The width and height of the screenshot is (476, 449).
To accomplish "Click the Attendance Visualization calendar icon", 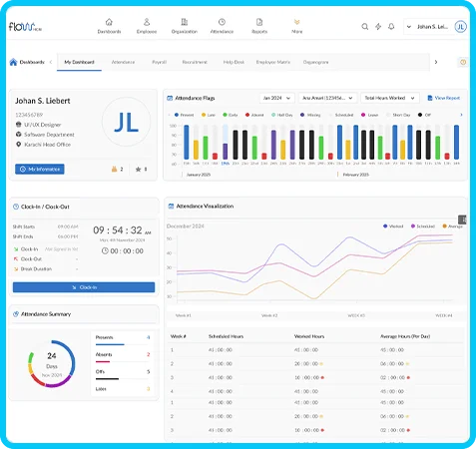I will pyautogui.click(x=171, y=207).
